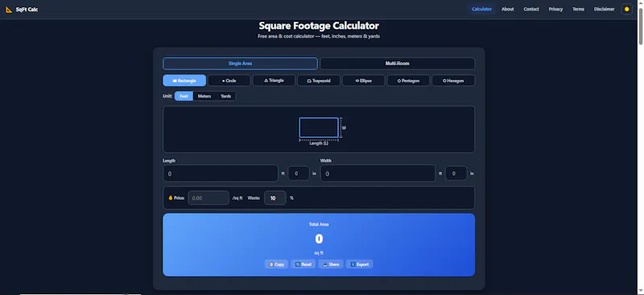
Task: Focus the Price per sq ft field
Action: point(208,198)
